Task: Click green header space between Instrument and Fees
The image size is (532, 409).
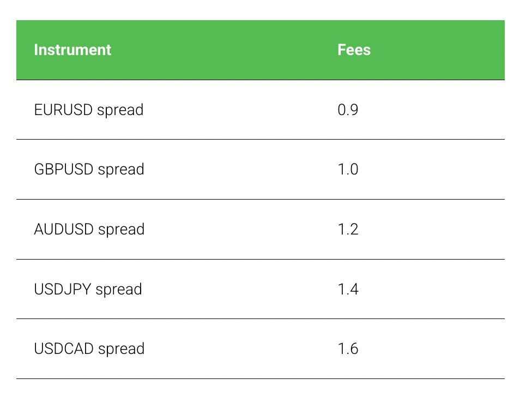Action: tap(223, 50)
